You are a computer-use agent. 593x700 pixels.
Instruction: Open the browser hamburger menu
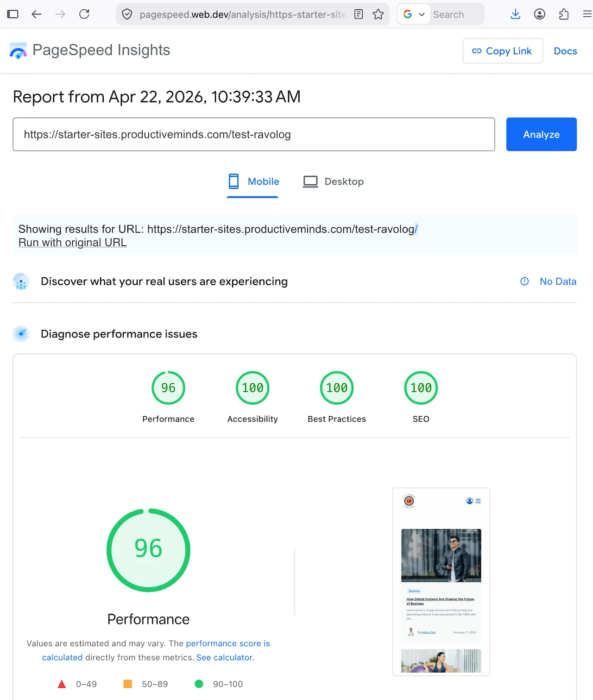click(587, 14)
